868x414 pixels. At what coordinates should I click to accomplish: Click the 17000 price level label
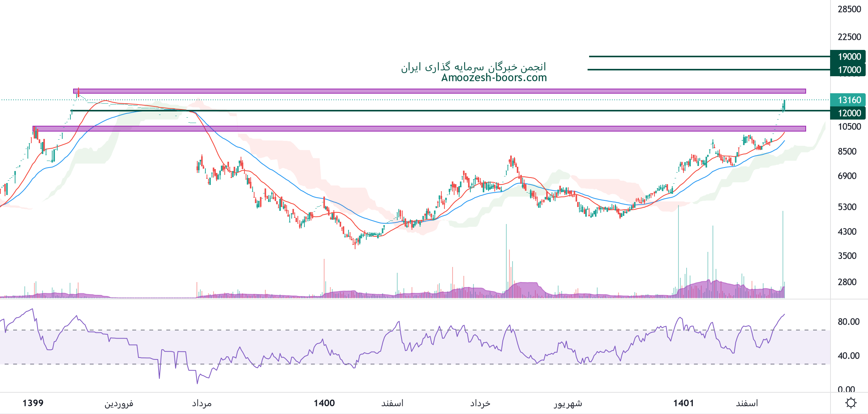click(849, 70)
